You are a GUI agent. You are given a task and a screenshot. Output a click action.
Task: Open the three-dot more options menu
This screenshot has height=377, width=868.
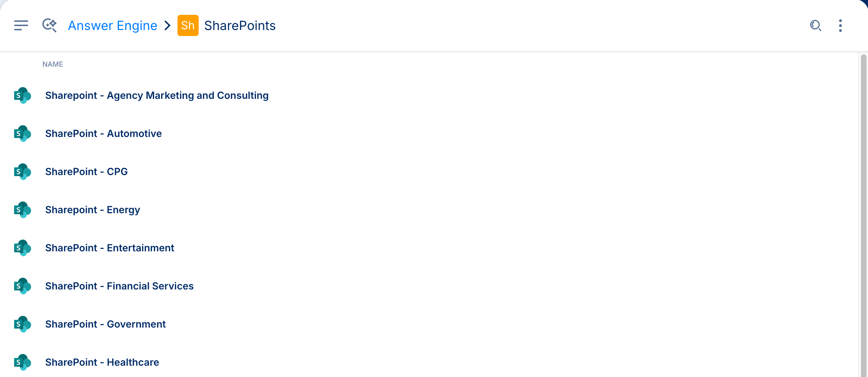click(x=840, y=25)
